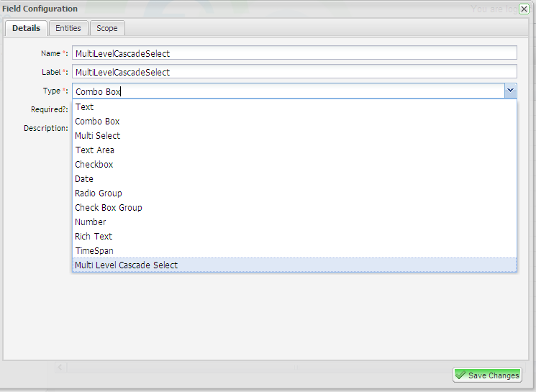Select Text from the Type list
Screen dimensions: 536x392
85,107
